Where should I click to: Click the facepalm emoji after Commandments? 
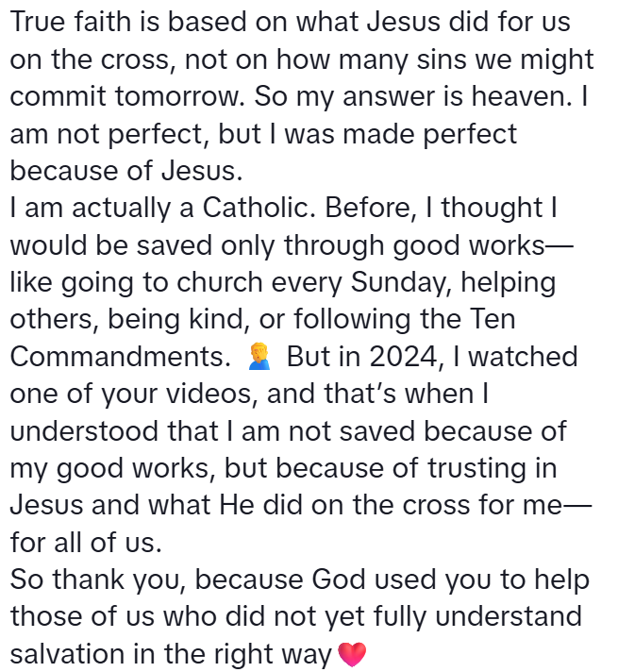pyautogui.click(x=258, y=358)
